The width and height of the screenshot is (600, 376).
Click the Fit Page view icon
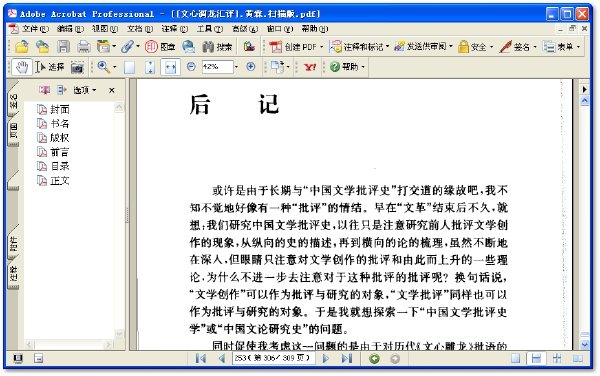150,68
